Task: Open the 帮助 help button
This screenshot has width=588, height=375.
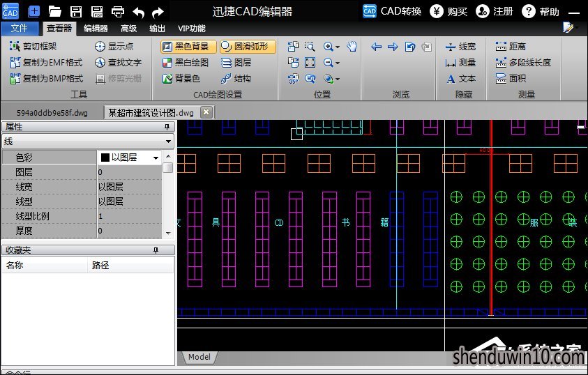Action: tap(541, 12)
